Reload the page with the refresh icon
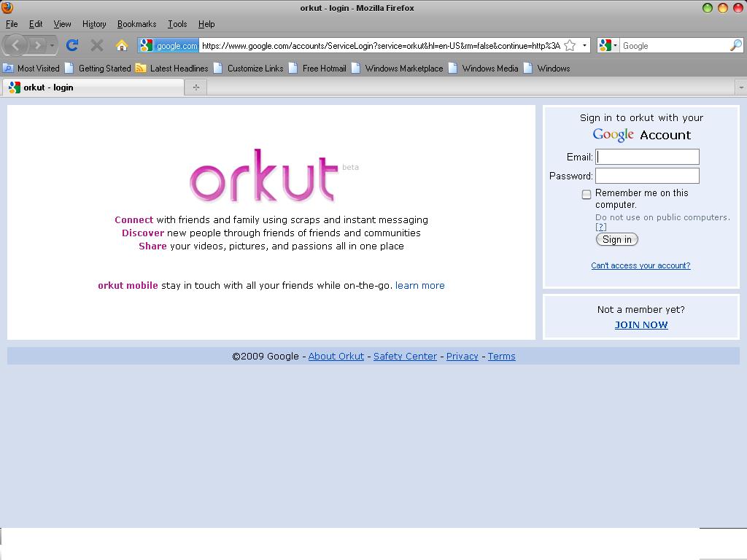The width and height of the screenshot is (747, 560). coord(72,46)
